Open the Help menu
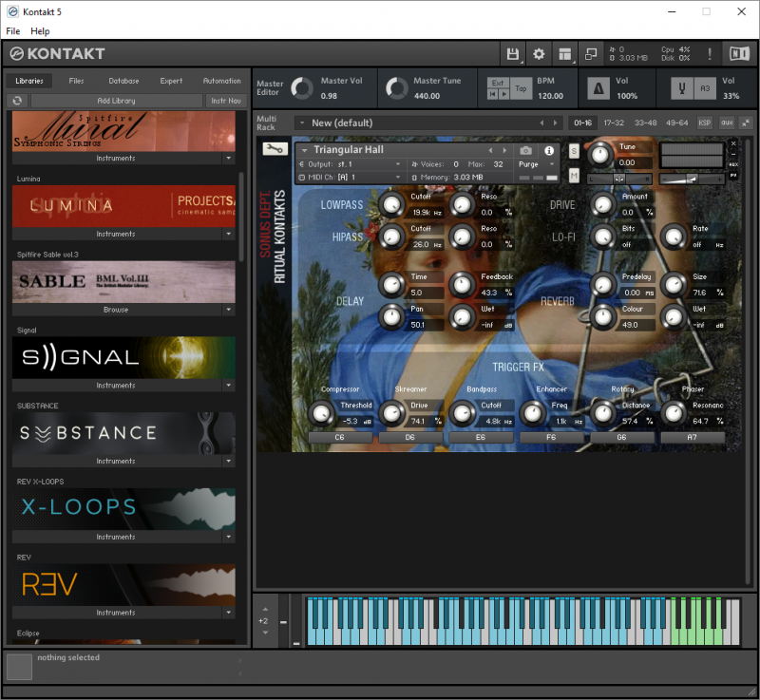The height and width of the screenshot is (700, 760). pyautogui.click(x=40, y=31)
